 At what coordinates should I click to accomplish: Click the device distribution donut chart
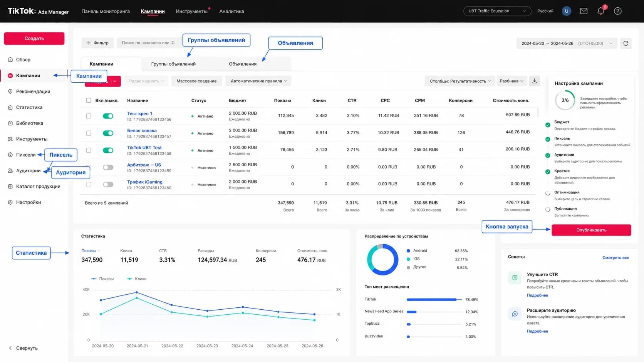[382, 259]
